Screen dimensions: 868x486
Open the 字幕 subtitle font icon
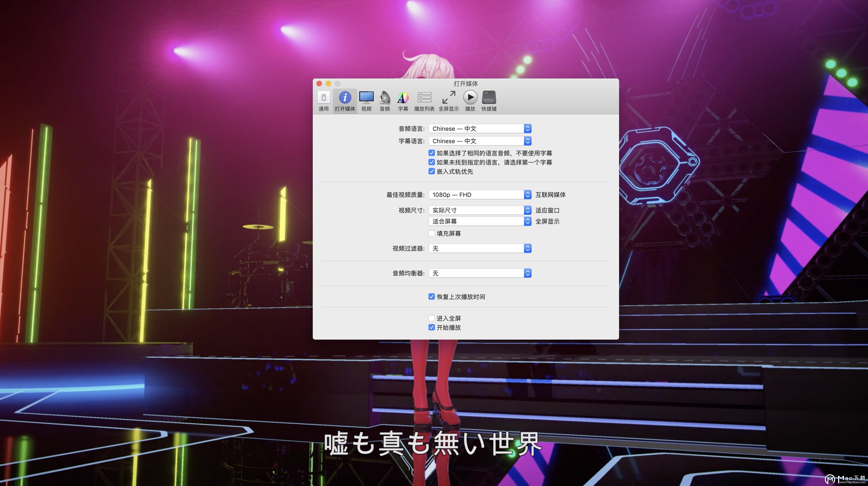pyautogui.click(x=403, y=98)
